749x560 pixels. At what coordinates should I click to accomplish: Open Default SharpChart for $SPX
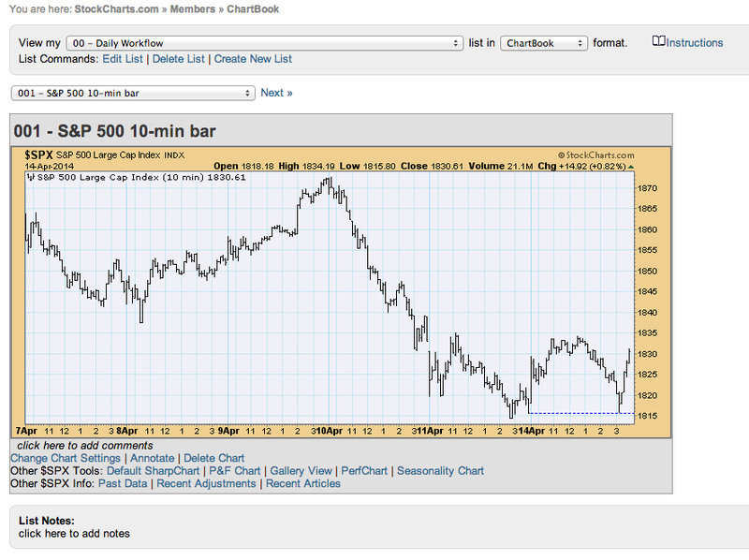[x=153, y=471]
